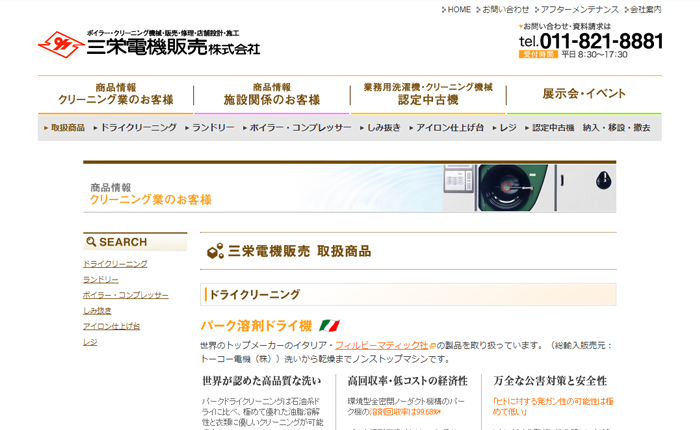Click アイロン仕上げ台 in the sub navigation bar
This screenshot has height=430, width=700.
tap(450, 128)
